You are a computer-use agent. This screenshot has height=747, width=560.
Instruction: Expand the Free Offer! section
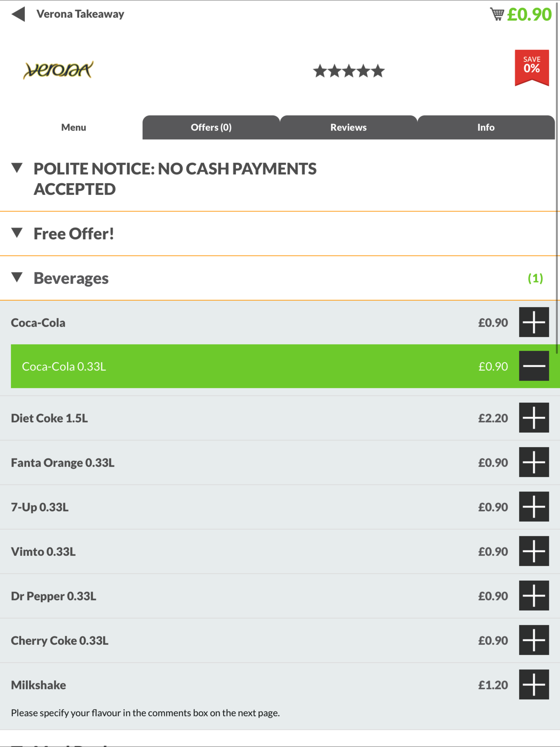17,233
